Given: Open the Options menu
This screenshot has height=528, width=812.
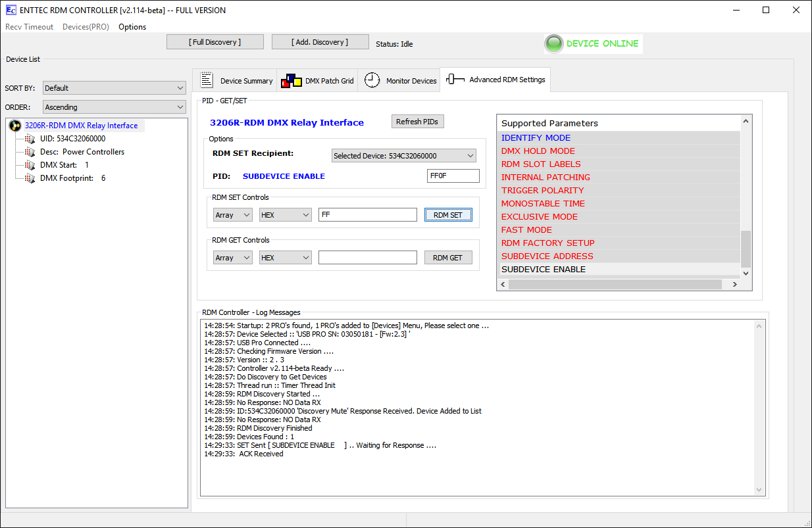Looking at the screenshot, I should click(x=132, y=27).
